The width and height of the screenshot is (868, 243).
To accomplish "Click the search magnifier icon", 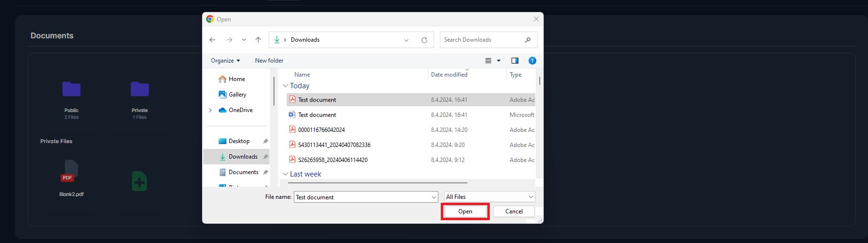I will tap(528, 40).
